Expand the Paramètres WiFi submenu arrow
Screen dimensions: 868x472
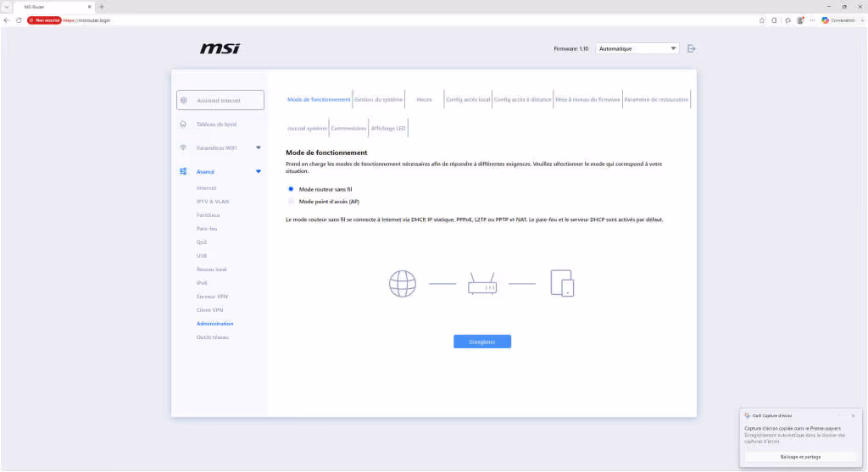point(259,147)
